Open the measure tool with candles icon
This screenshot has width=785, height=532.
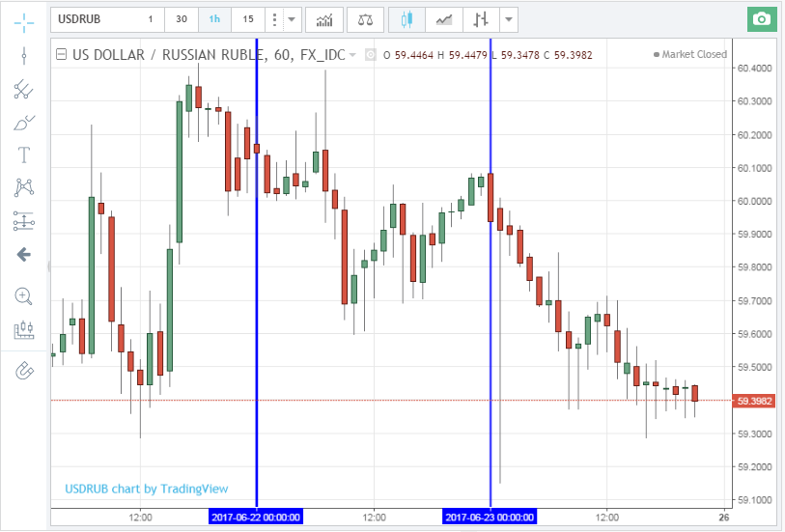coord(24,330)
